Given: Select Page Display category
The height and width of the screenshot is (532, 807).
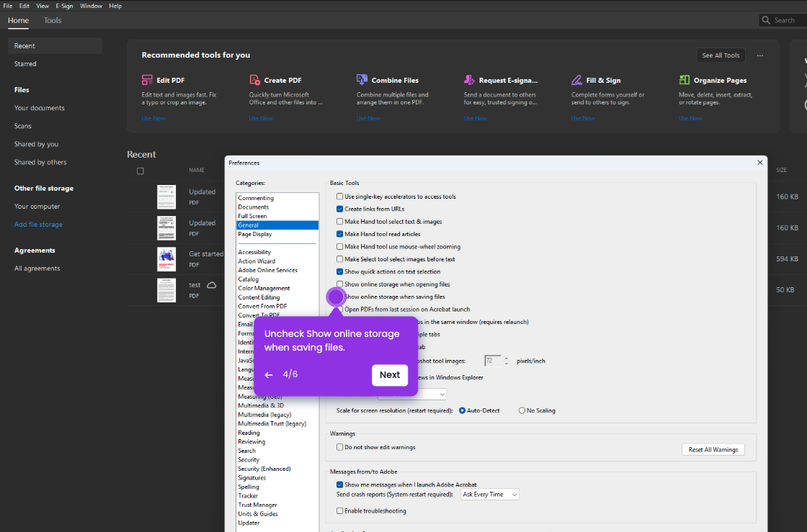Looking at the screenshot, I should [x=255, y=234].
